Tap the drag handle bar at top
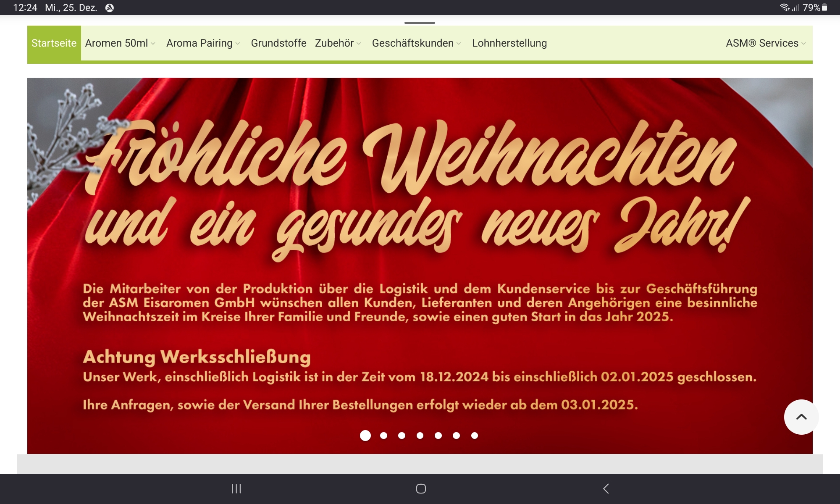Image resolution: width=840 pixels, height=504 pixels. pos(420,23)
